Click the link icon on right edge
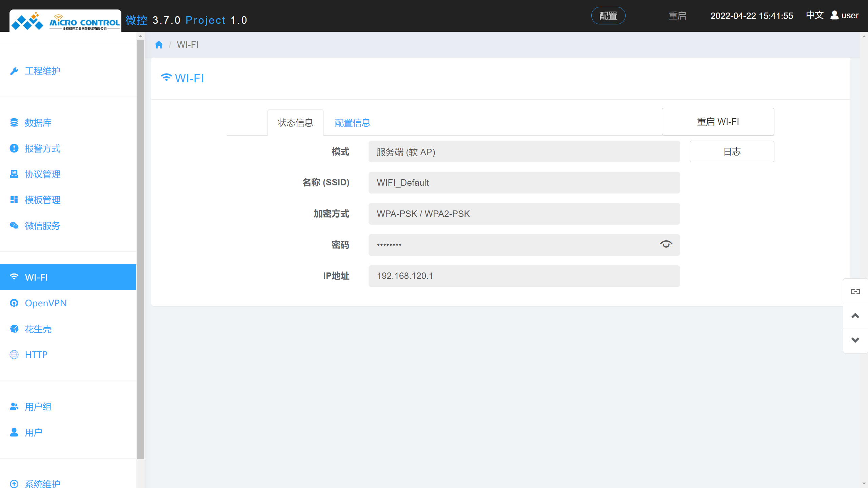Image resolution: width=868 pixels, height=488 pixels. click(855, 291)
